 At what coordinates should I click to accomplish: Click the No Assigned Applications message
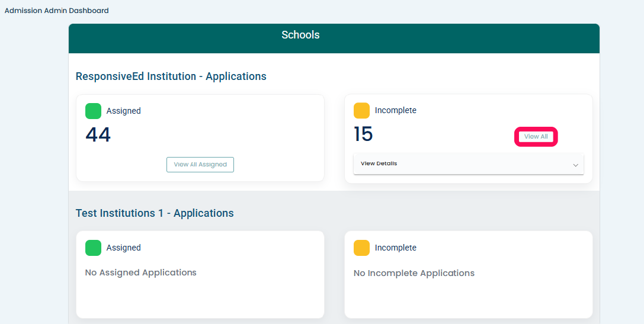[141, 272]
